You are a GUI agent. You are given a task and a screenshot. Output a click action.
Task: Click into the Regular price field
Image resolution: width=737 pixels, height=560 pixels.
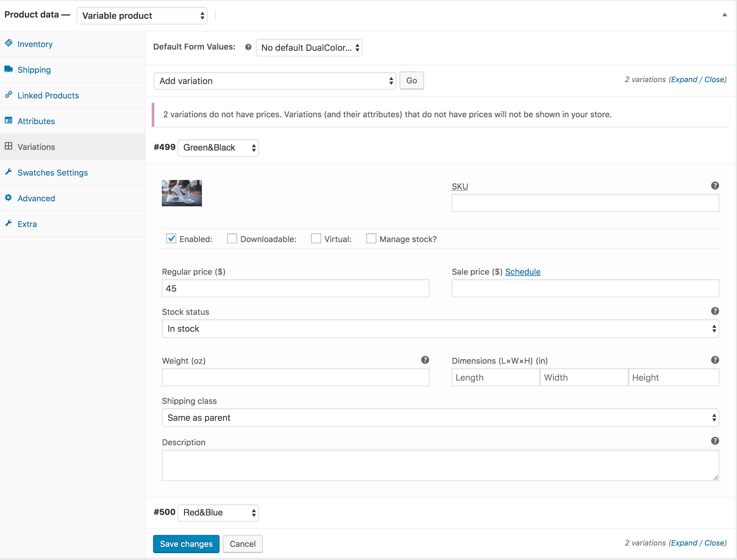coord(295,288)
